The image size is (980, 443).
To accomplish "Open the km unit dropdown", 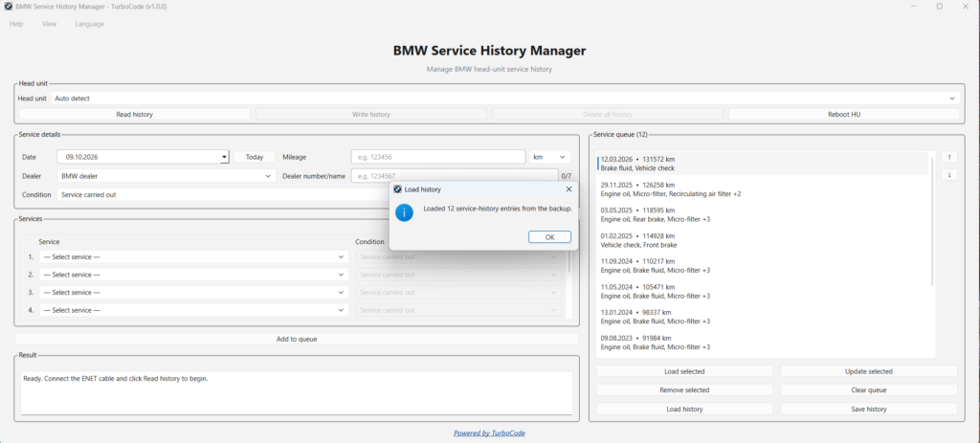I will [x=549, y=157].
